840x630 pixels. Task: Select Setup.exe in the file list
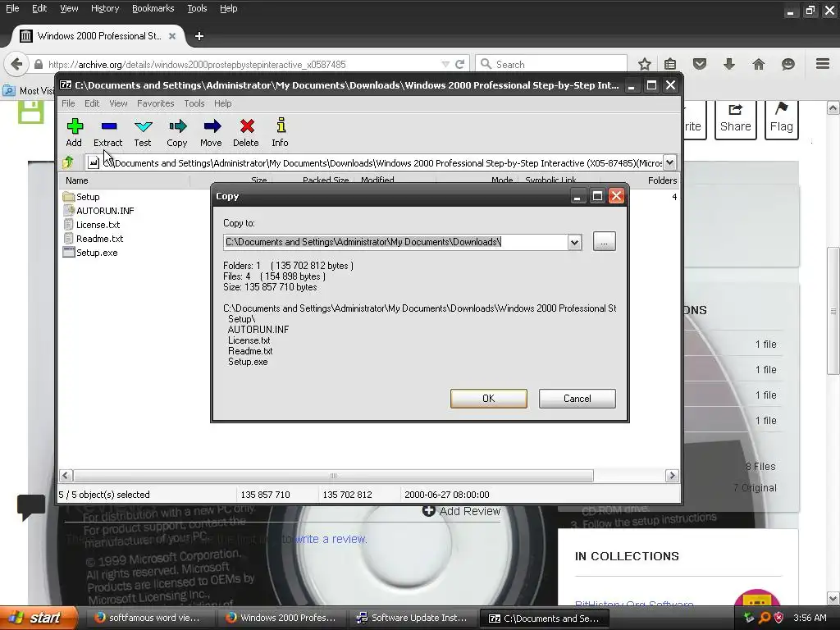coord(90,253)
